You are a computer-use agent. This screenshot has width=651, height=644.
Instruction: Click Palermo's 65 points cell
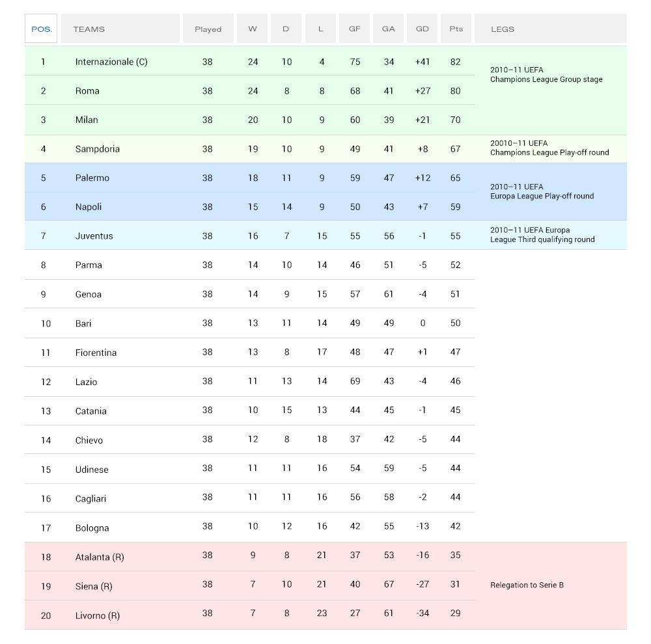point(455,178)
